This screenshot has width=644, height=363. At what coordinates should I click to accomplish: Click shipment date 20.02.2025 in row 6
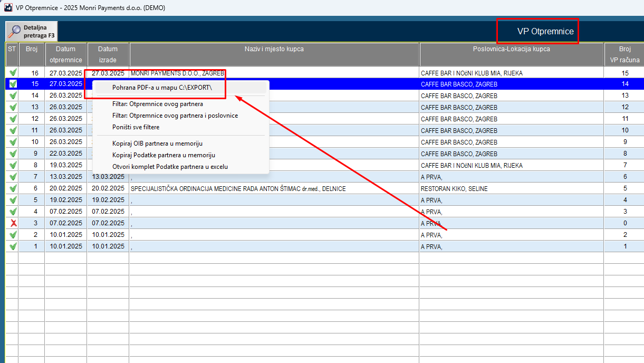pyautogui.click(x=66, y=188)
